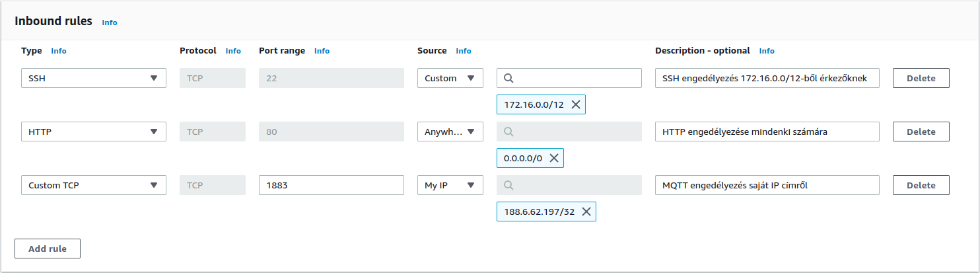Viewport: 980px width, 273px height.
Task: Remove the 188.6.62.197/32 source chip
Action: 585,212
